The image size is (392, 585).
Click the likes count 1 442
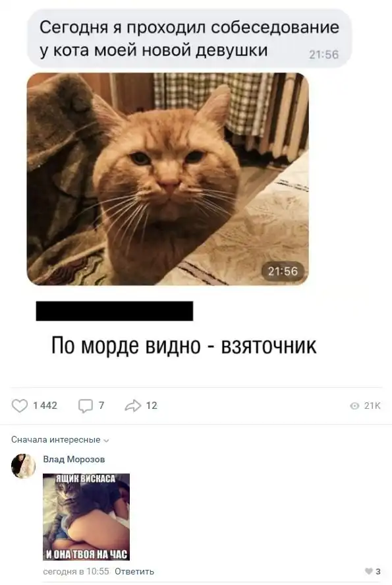(x=45, y=406)
